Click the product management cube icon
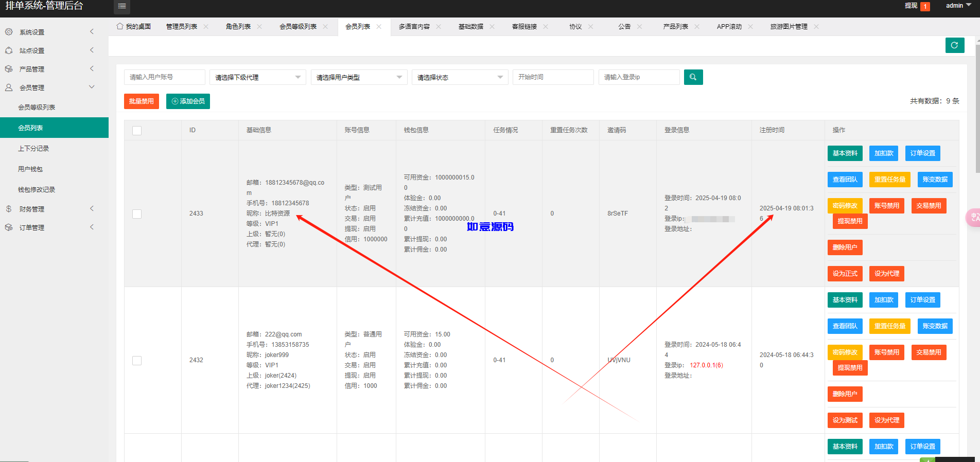Viewport: 980px width, 462px height. (x=9, y=69)
